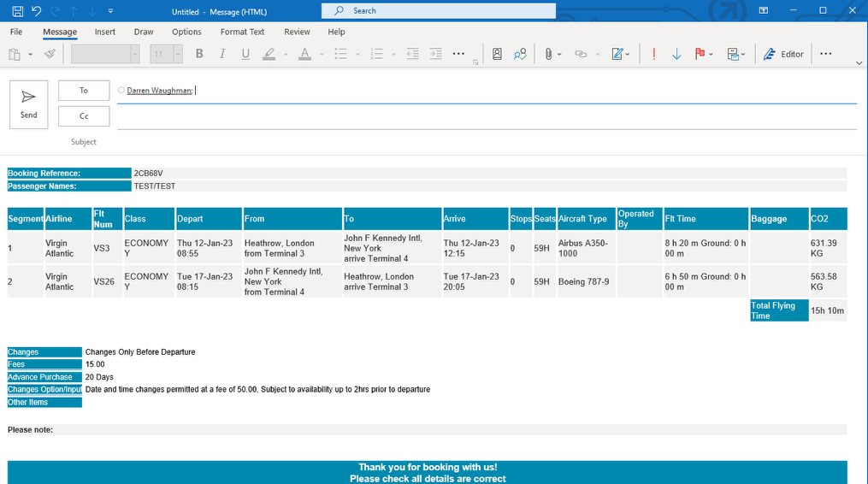This screenshot has height=484, width=868.
Task: Open Quick Access Toolbar customize arrow
Action: [x=110, y=11]
